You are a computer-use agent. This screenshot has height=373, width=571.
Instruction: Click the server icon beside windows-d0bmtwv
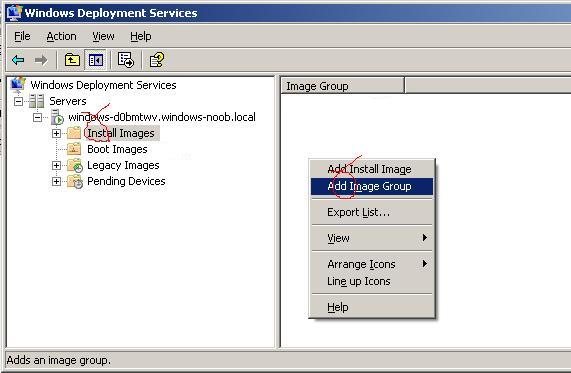point(57,117)
